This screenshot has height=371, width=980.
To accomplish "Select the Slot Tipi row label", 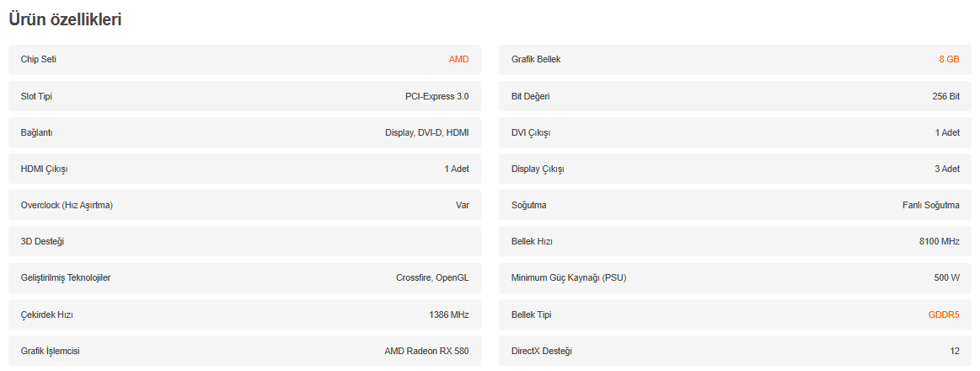I will tap(36, 96).
